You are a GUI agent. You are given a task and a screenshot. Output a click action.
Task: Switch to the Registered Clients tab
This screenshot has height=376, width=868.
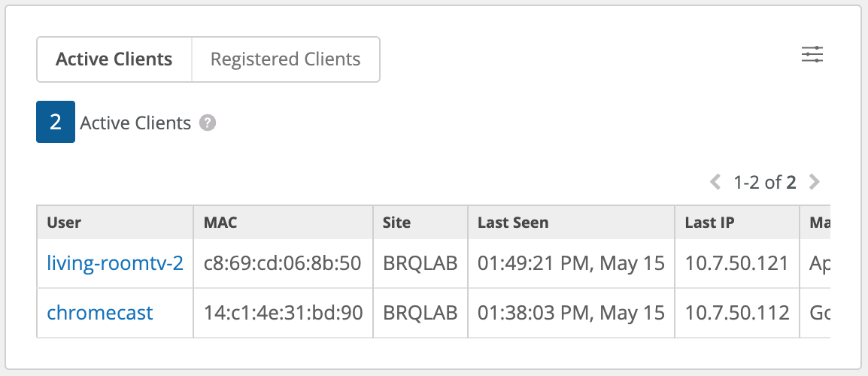coord(285,59)
